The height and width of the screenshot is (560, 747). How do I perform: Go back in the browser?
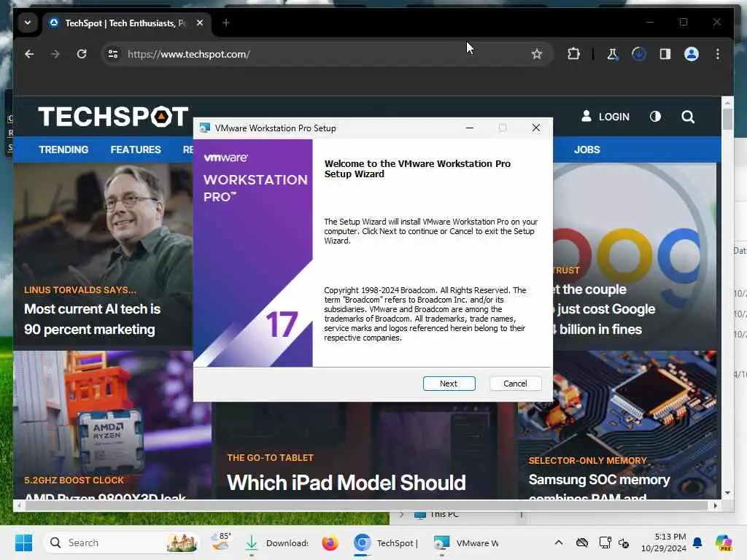(x=29, y=54)
